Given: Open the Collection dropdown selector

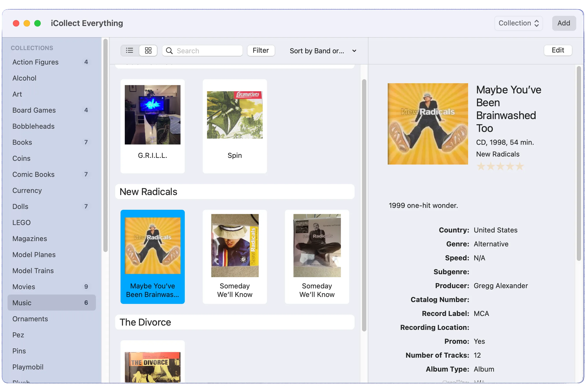Looking at the screenshot, I should click(518, 23).
